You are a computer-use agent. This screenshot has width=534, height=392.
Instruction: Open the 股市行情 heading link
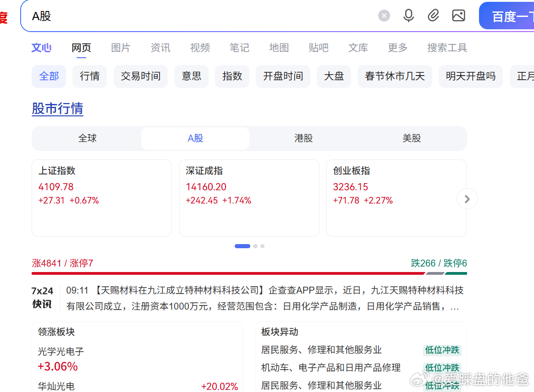click(x=58, y=109)
